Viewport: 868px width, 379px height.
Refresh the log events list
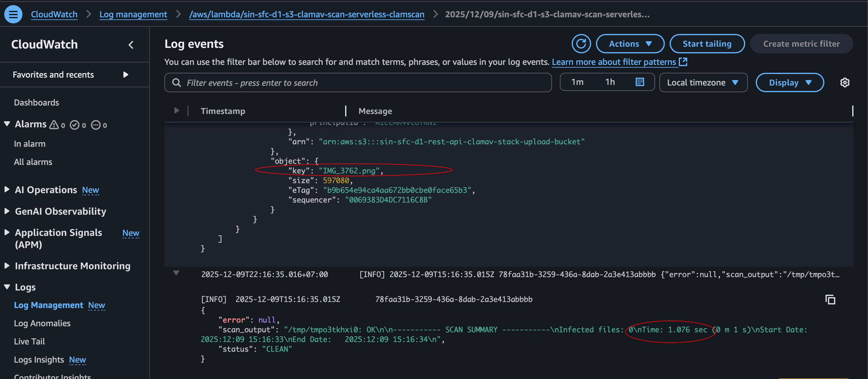[581, 44]
